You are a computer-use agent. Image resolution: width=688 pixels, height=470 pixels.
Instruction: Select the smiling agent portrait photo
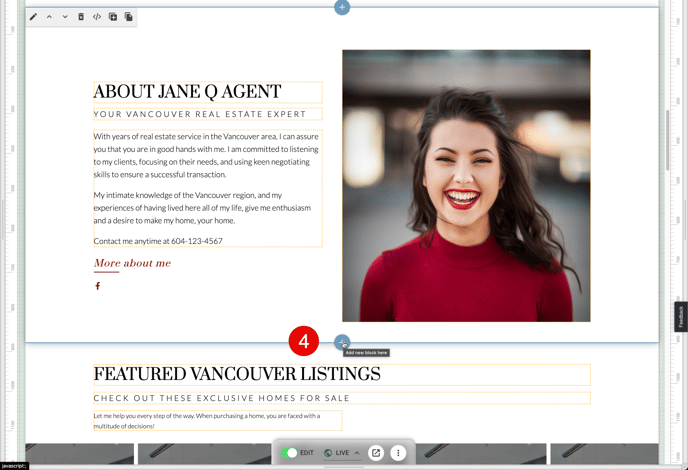point(466,186)
